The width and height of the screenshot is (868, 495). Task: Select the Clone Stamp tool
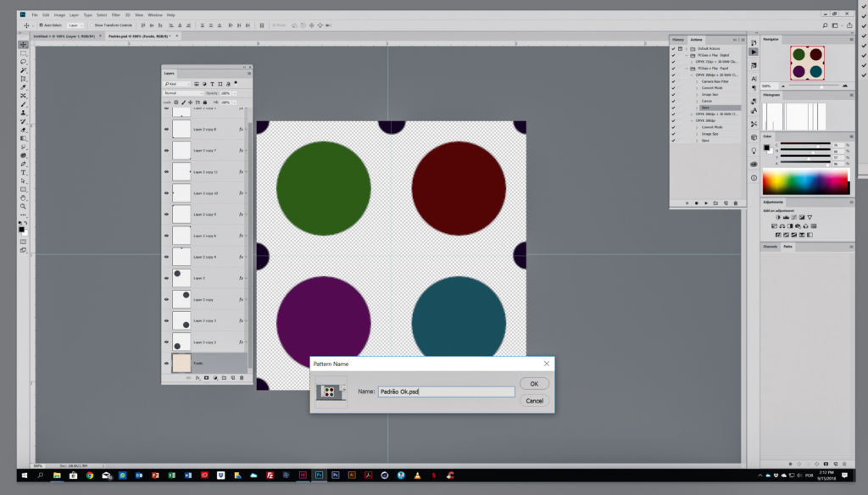tap(23, 113)
